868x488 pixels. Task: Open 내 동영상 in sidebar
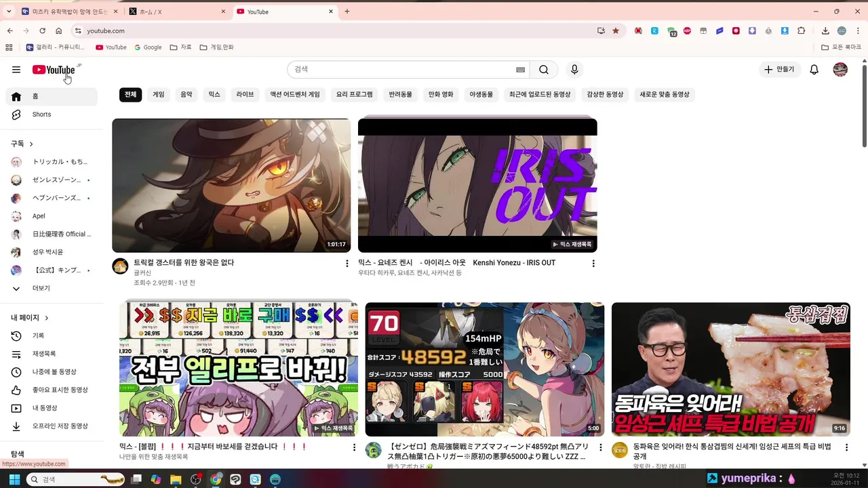pyautogui.click(x=52, y=408)
